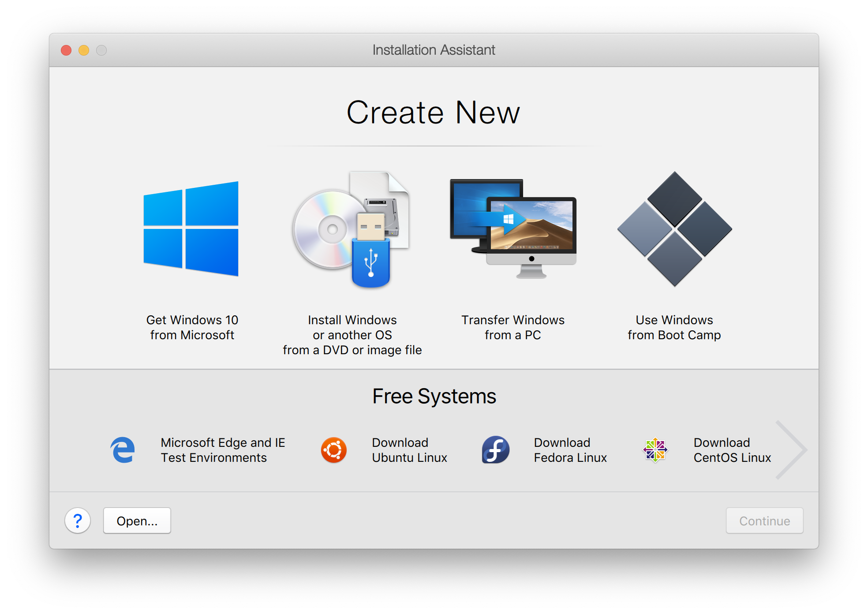Click the CentOS logo icon
The height and width of the screenshot is (614, 868).
click(655, 450)
